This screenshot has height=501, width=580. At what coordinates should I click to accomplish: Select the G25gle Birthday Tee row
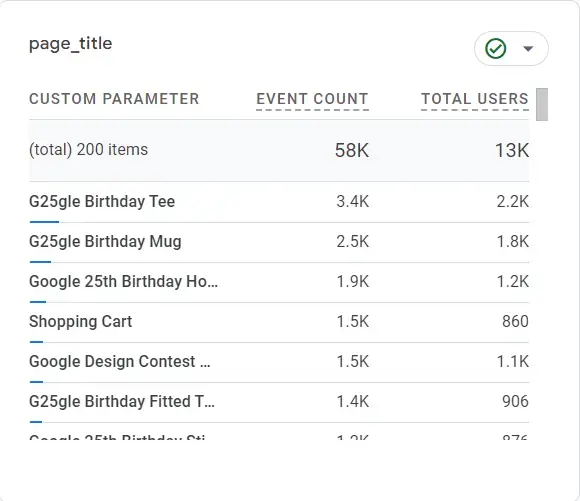[279, 202]
